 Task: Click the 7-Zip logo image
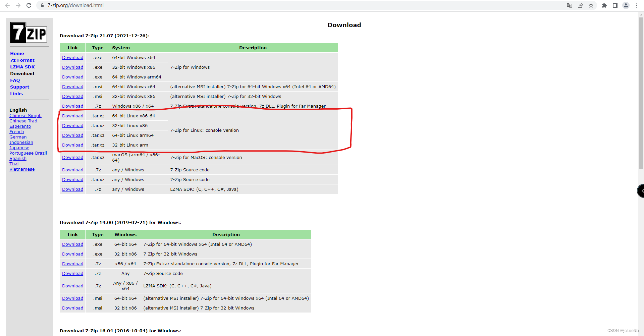pos(29,33)
